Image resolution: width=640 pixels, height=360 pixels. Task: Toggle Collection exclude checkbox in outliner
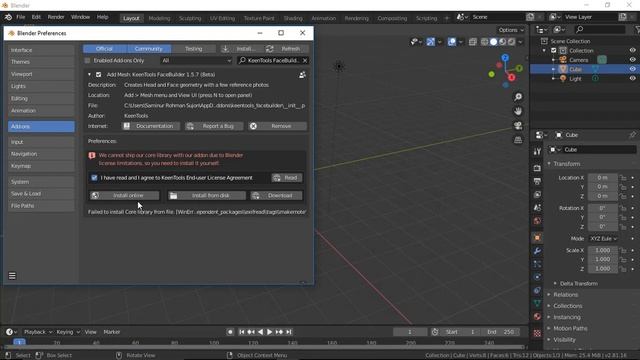pyautogui.click(x=553, y=51)
